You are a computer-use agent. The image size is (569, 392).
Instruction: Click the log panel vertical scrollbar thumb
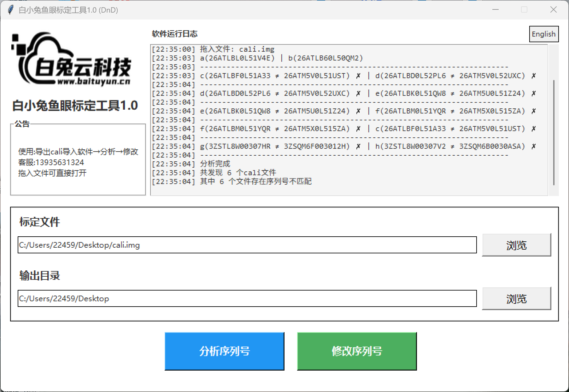554,132
